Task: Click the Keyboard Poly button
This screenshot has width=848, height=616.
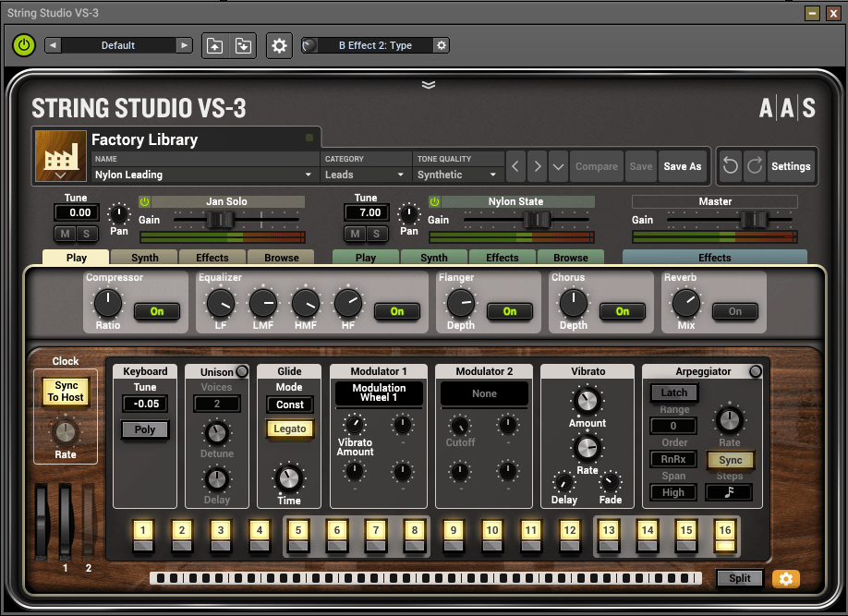Action: (x=145, y=429)
